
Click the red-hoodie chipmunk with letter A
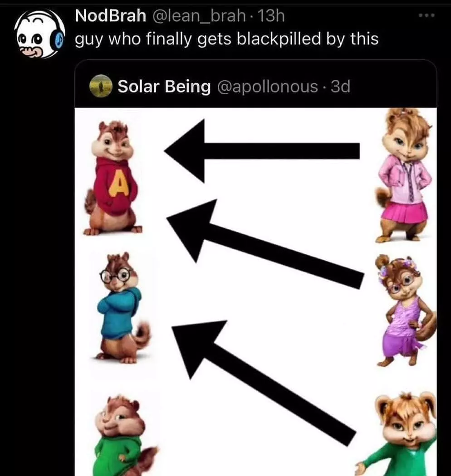[x=112, y=178]
